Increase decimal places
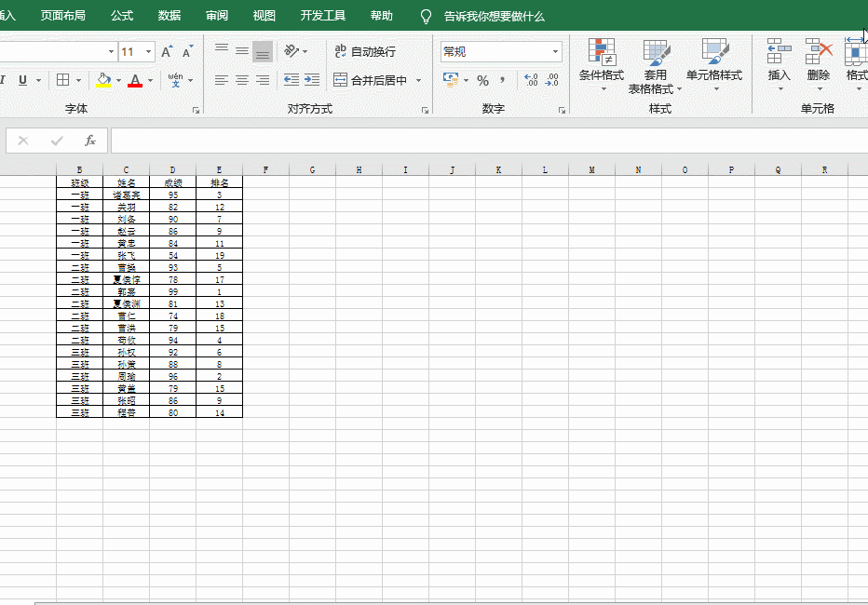This screenshot has width=868, height=605. click(x=532, y=80)
